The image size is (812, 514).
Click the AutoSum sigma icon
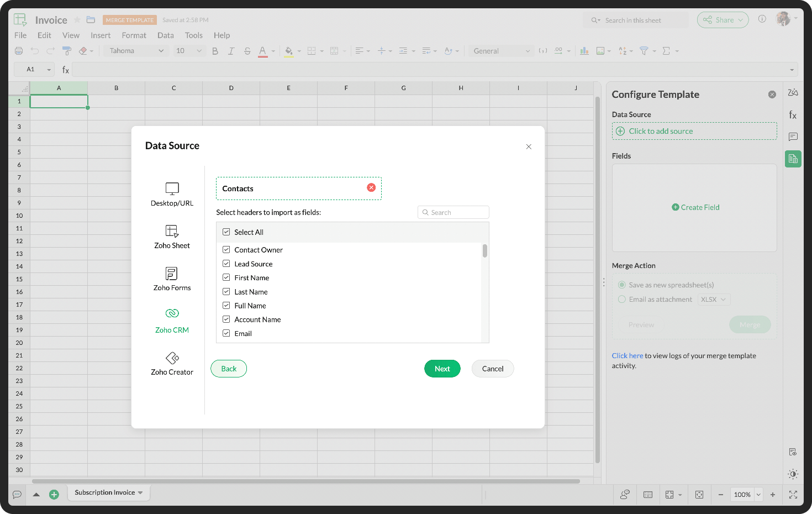click(x=666, y=51)
